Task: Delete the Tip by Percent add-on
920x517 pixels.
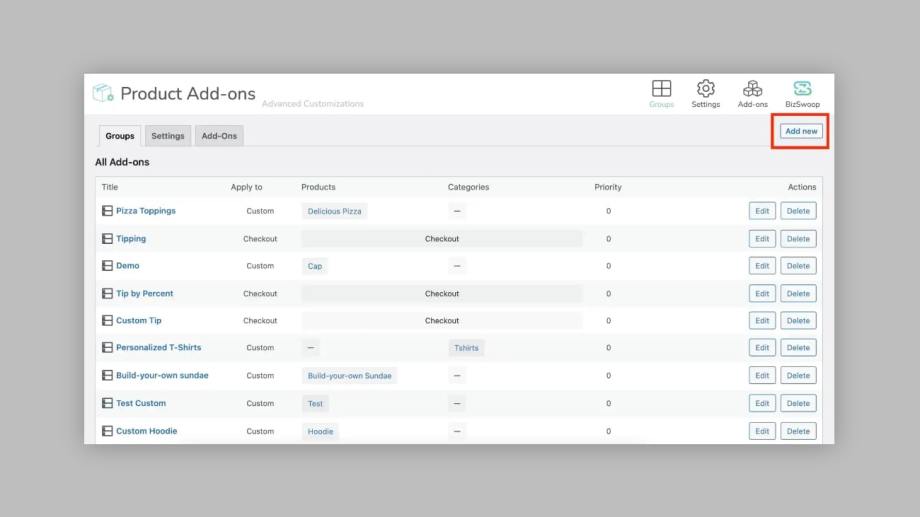Action: 798,293
